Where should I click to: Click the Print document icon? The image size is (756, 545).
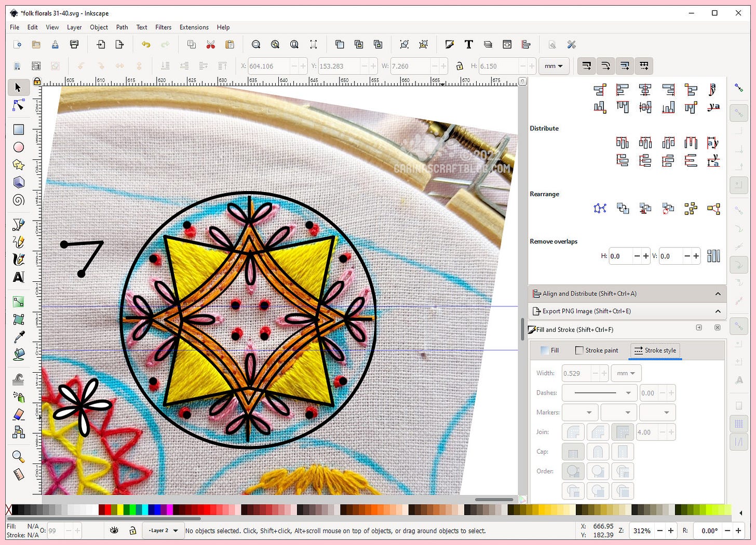(74, 45)
